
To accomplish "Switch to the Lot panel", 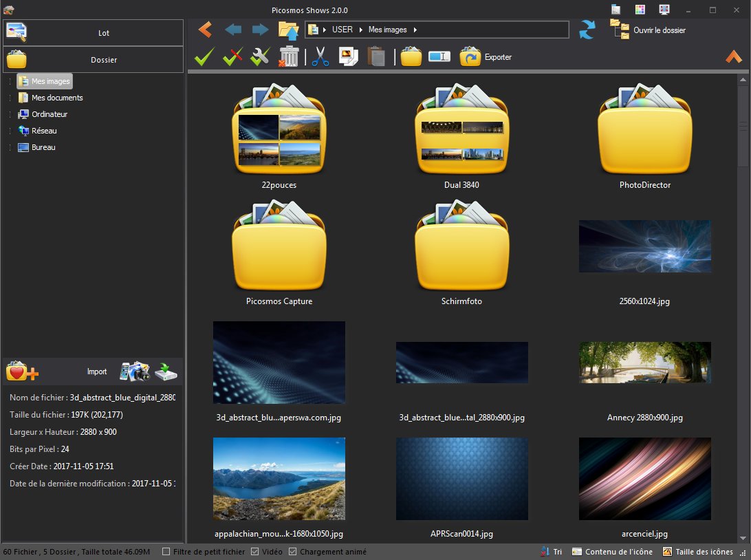I will pos(94,32).
